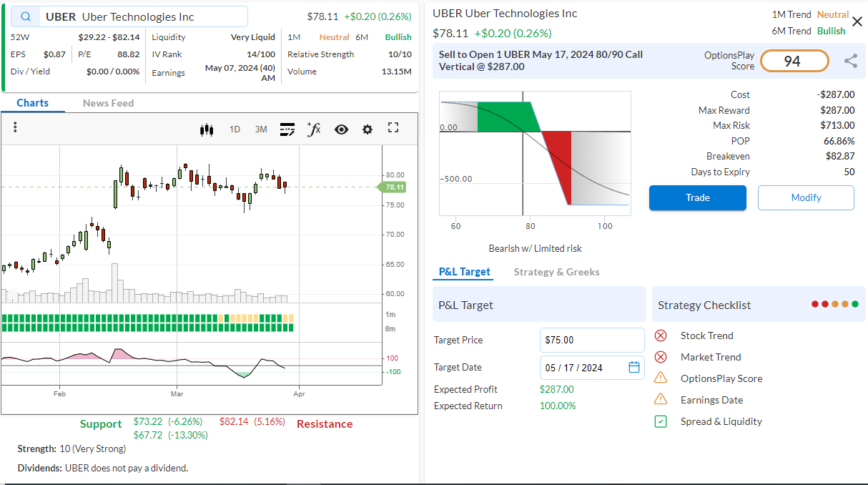Viewport: 868px width, 485px height.
Task: Click the Max Reward value $287.00
Action: click(x=837, y=110)
